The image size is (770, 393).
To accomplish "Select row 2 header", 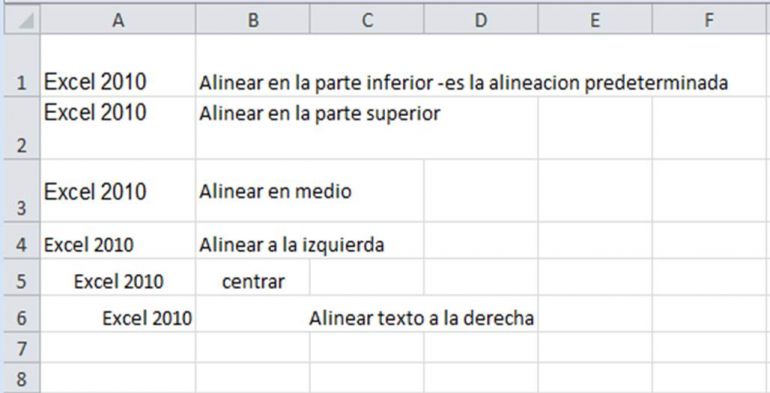I will point(22,128).
